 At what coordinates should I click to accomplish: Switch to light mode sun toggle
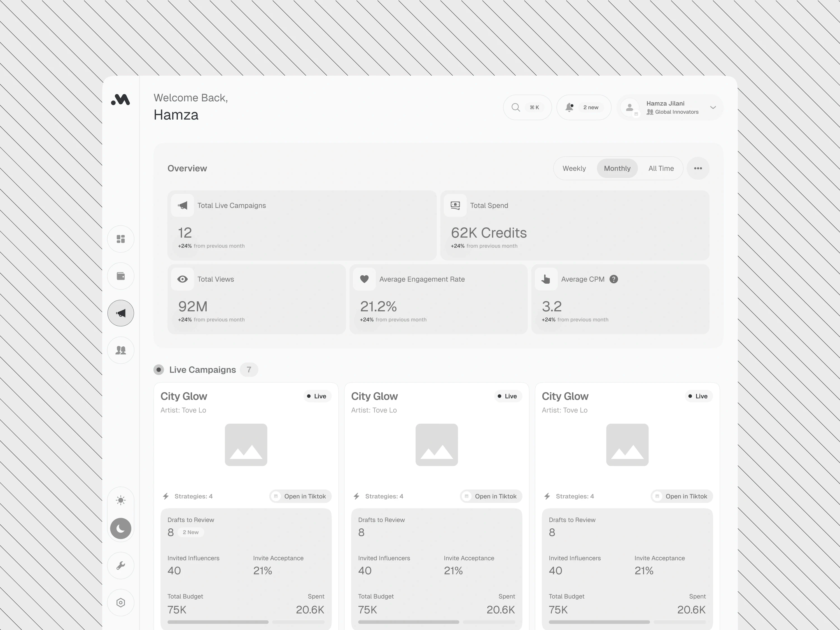coord(120,500)
